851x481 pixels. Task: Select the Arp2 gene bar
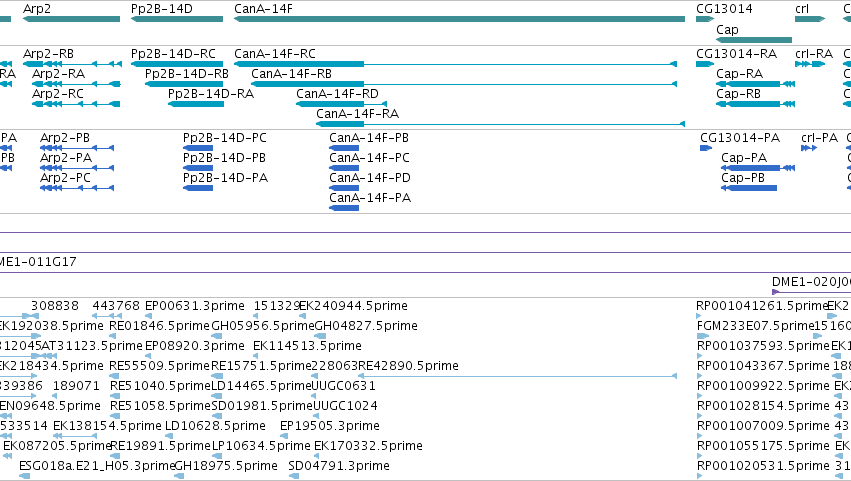click(71, 19)
